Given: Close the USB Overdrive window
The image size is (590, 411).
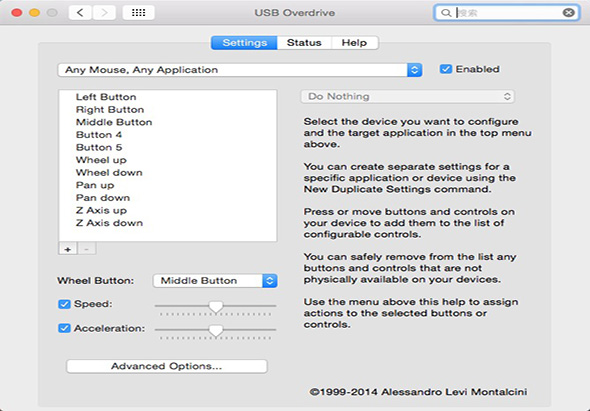Looking at the screenshot, I should [x=17, y=13].
